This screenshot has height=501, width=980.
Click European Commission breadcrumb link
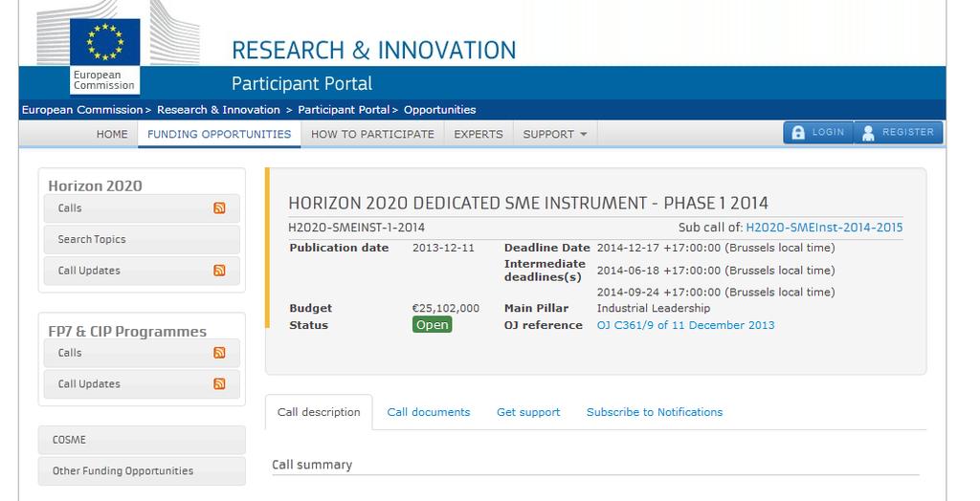pyautogui.click(x=82, y=110)
